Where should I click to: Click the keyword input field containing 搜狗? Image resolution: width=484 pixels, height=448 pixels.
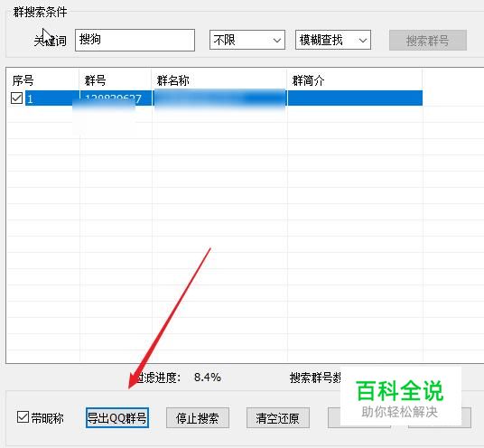[x=135, y=40]
